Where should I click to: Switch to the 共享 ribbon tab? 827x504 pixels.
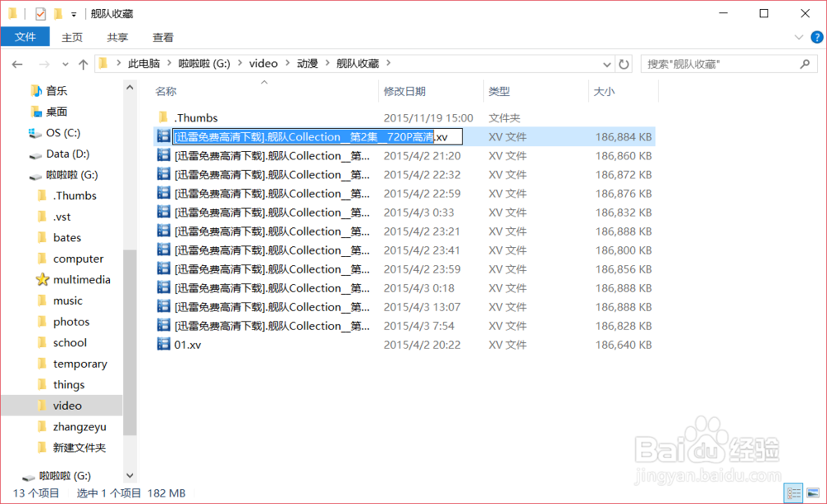117,37
